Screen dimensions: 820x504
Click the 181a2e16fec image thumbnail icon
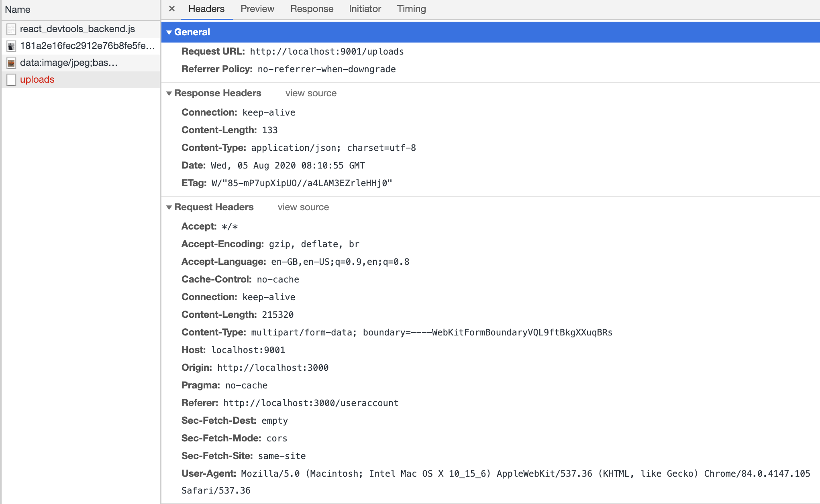click(11, 46)
